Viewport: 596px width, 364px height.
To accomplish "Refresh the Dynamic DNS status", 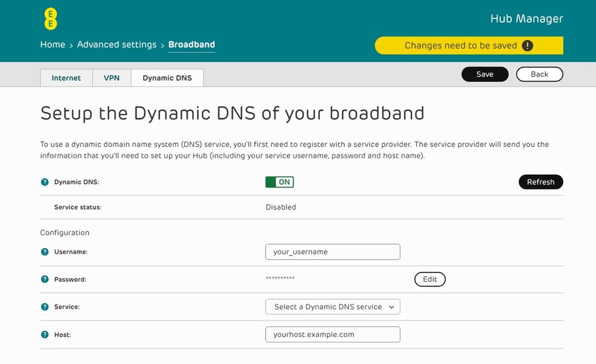I will click(x=541, y=182).
